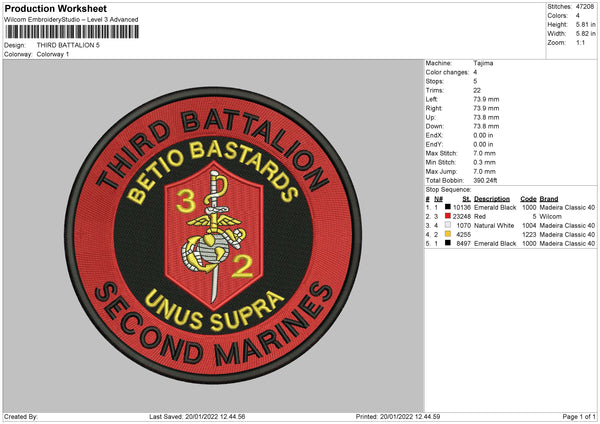Click the 'Color changes:' label

coord(447,72)
